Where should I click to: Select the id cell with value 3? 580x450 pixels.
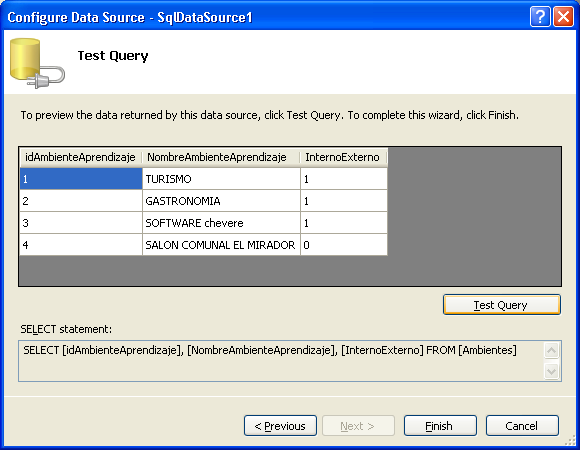coord(81,223)
